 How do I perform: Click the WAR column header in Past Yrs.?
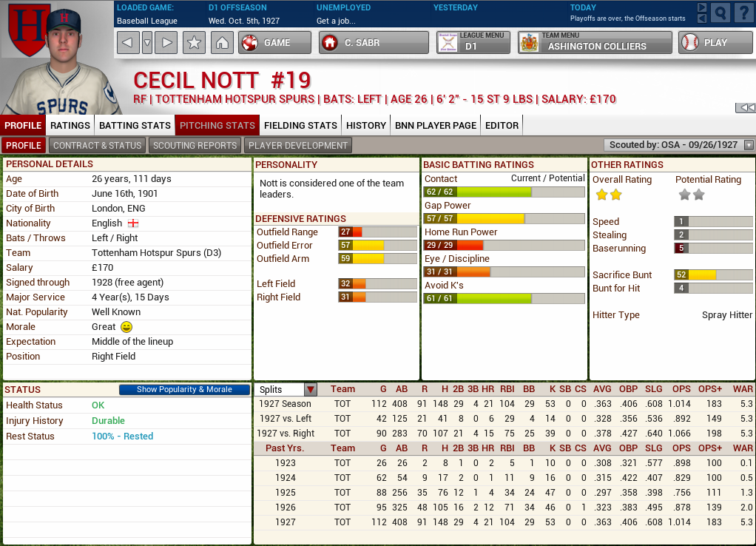pos(743,448)
